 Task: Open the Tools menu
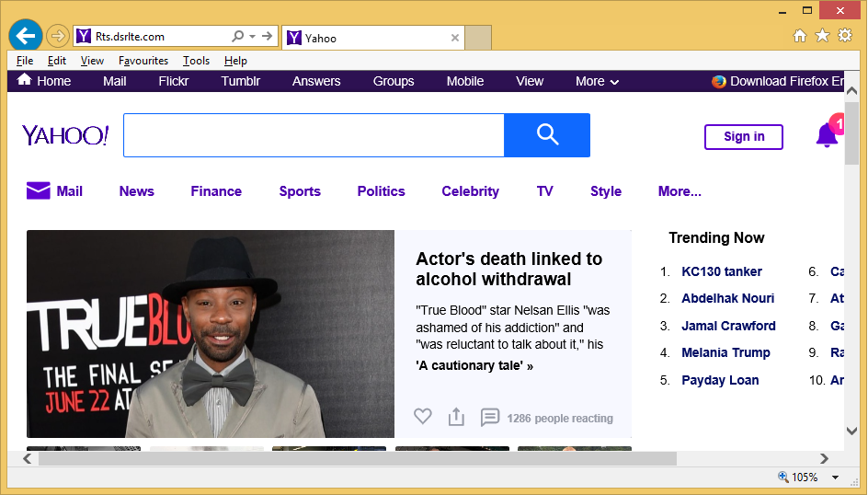coord(196,61)
